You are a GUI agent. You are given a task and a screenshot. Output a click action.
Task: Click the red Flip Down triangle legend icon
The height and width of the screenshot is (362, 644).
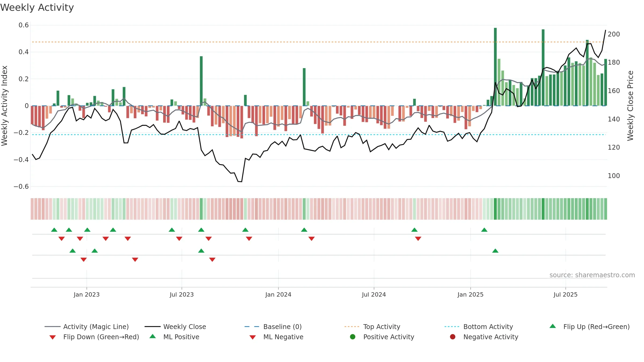[53, 337]
